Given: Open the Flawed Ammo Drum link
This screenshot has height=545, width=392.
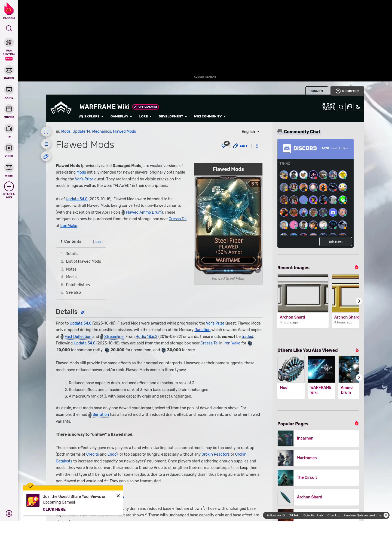Looking at the screenshot, I should (x=144, y=212).
